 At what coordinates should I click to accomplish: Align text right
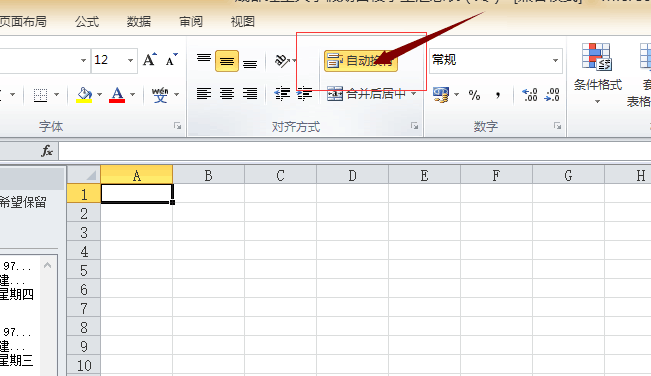click(250, 94)
